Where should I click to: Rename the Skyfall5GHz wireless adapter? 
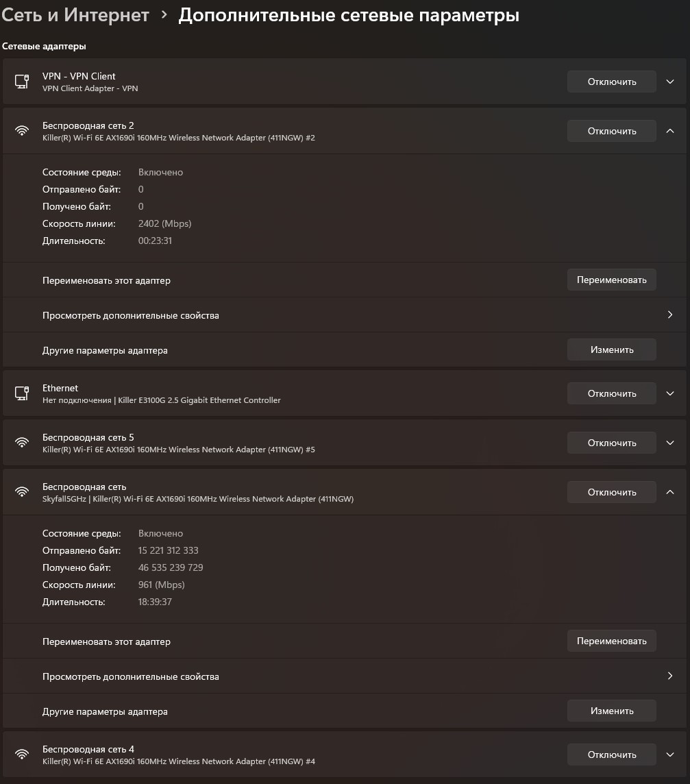pyautogui.click(x=611, y=641)
